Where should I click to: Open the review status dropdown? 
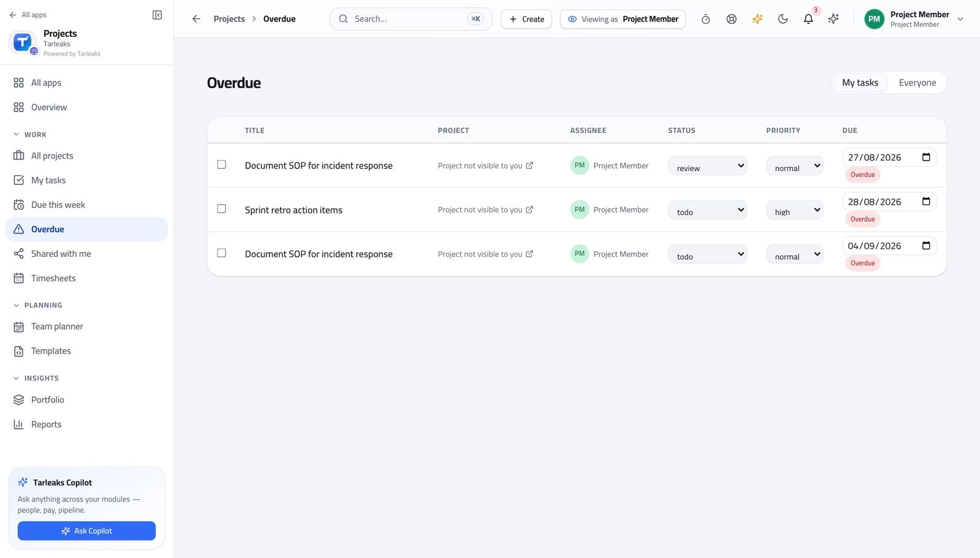(707, 165)
